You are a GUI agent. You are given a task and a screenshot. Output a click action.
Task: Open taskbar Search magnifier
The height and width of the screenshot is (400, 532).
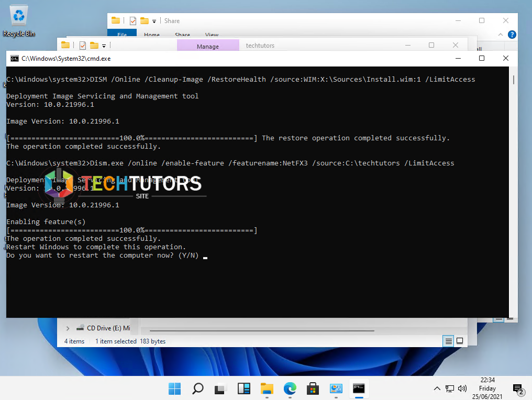coord(198,388)
